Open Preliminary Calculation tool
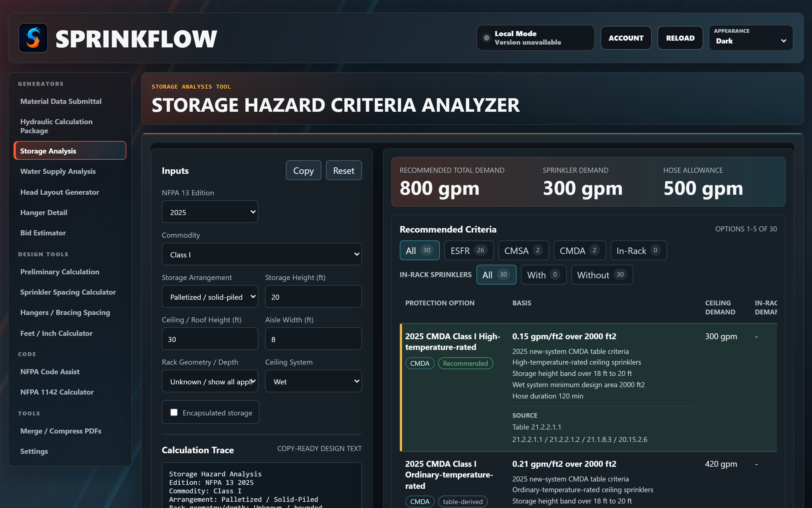Viewport: 812px width, 508px height. (x=70, y=272)
